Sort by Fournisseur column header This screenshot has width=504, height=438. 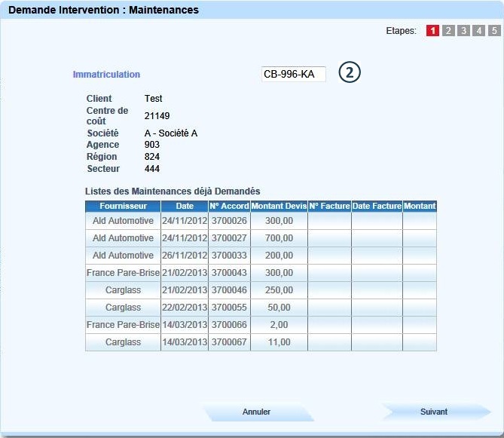pyautogui.click(x=123, y=206)
